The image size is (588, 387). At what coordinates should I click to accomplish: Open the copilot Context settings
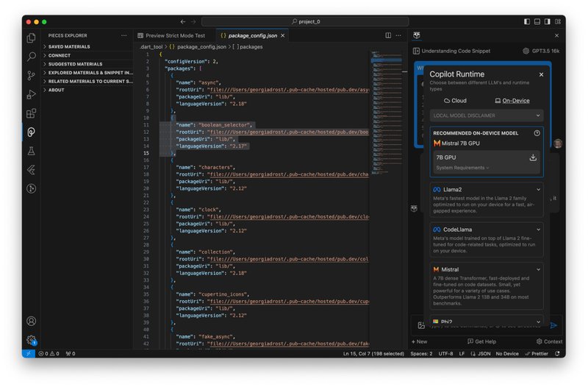pyautogui.click(x=549, y=341)
